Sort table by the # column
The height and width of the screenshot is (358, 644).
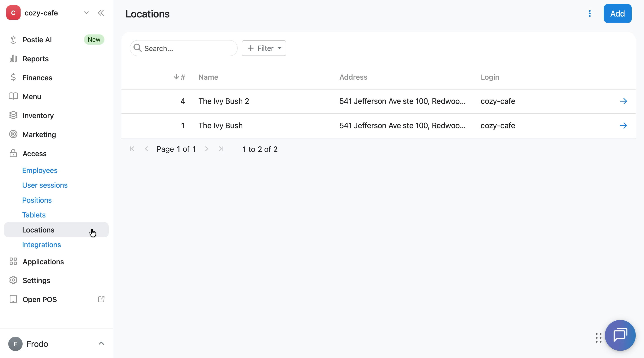click(180, 77)
